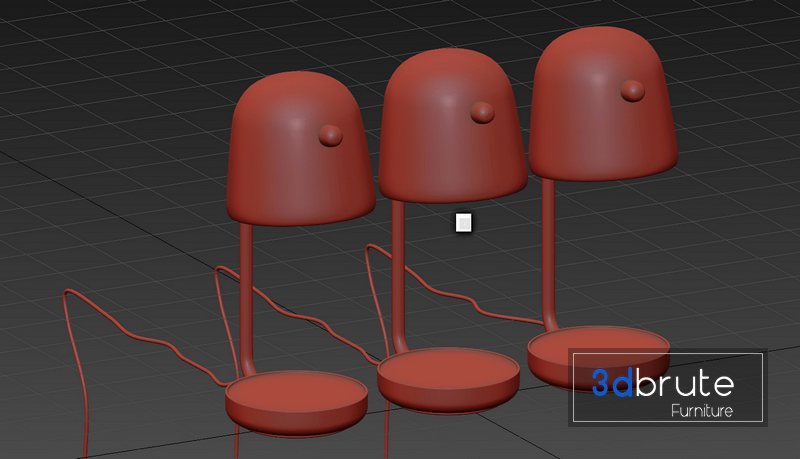Screen dimensions: 800x459
Task: Click the knob on the right lamp shade
Action: click(633, 91)
